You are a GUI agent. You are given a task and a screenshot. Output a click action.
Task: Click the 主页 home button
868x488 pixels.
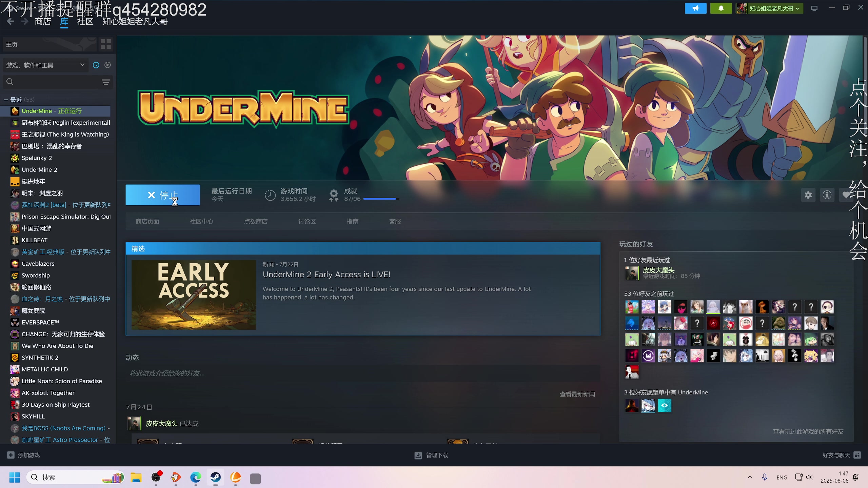coord(49,44)
